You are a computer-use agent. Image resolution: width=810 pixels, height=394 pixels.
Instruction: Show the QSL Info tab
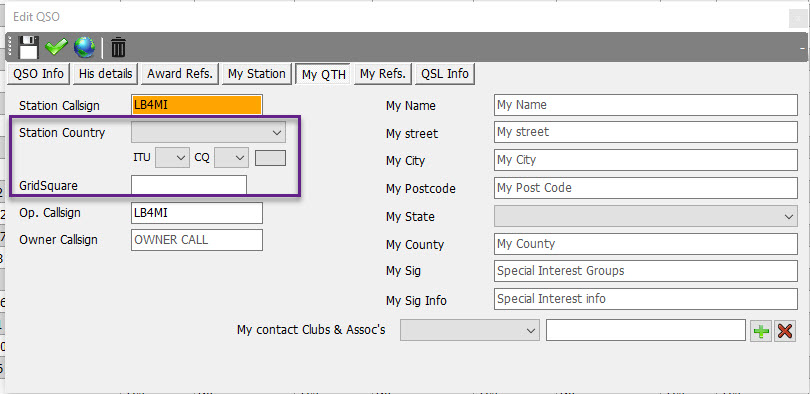click(445, 74)
